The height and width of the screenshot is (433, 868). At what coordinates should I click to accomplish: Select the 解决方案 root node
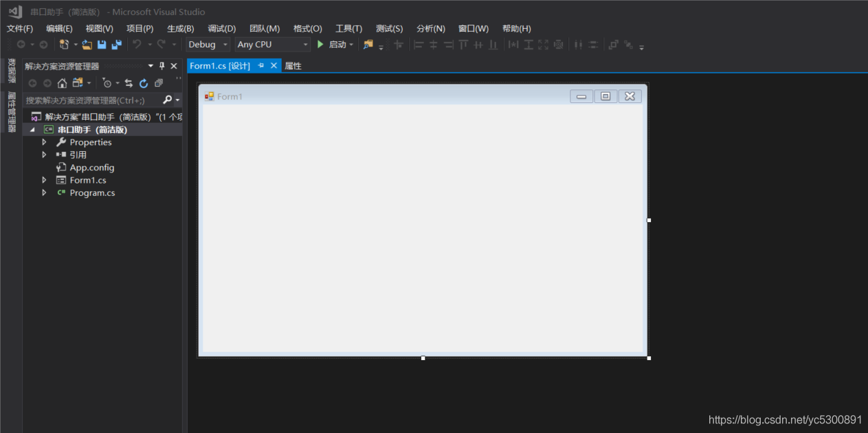point(107,117)
